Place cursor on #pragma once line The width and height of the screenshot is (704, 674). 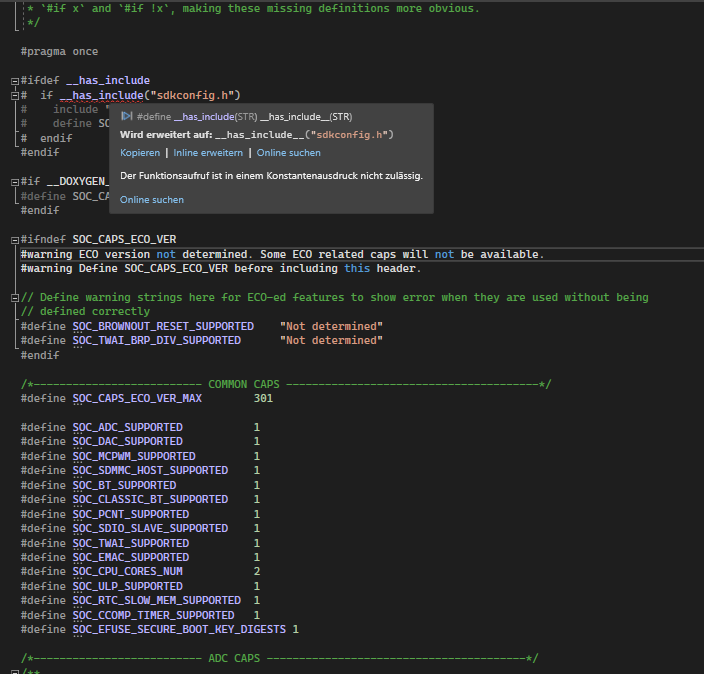[x=59, y=51]
